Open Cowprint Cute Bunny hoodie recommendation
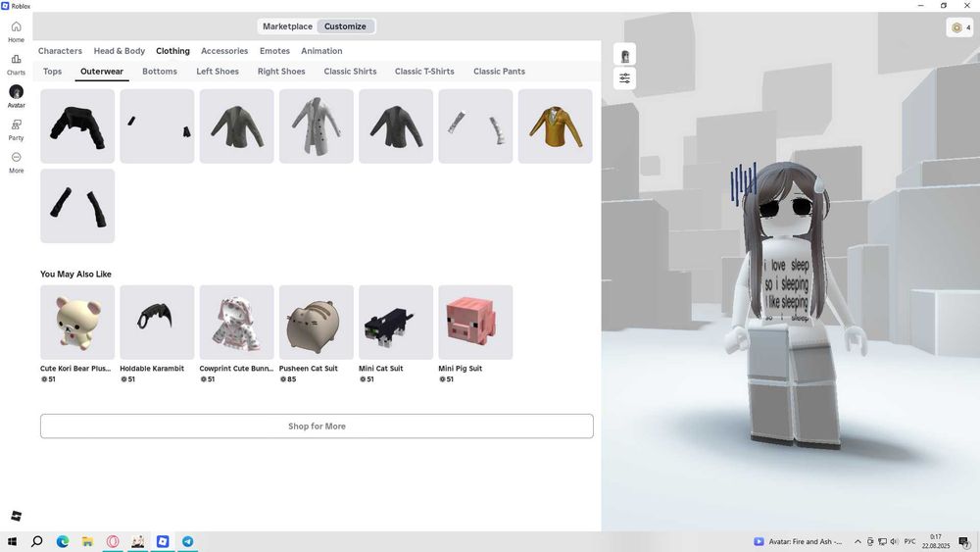Image resolution: width=980 pixels, height=552 pixels. [x=237, y=323]
